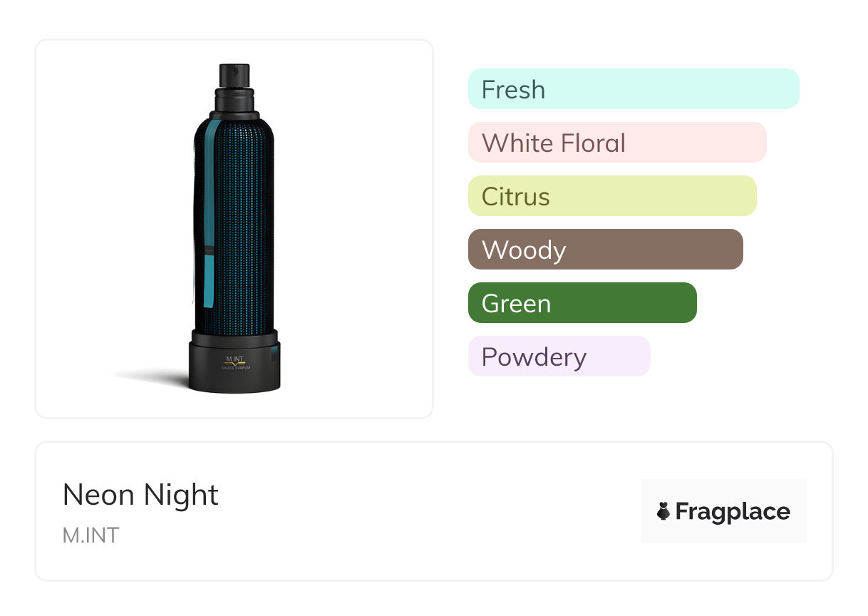The image size is (868, 616).
Task: Select the Green accord bar
Action: [x=582, y=303]
